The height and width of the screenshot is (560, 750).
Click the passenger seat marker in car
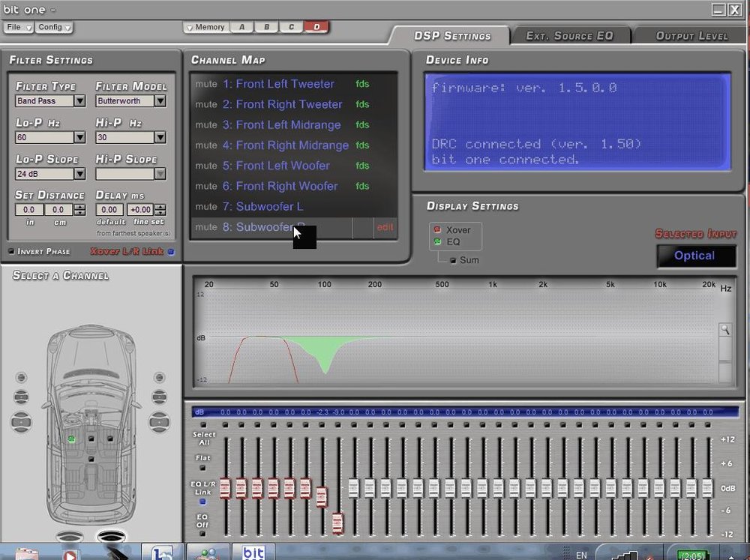(x=110, y=439)
